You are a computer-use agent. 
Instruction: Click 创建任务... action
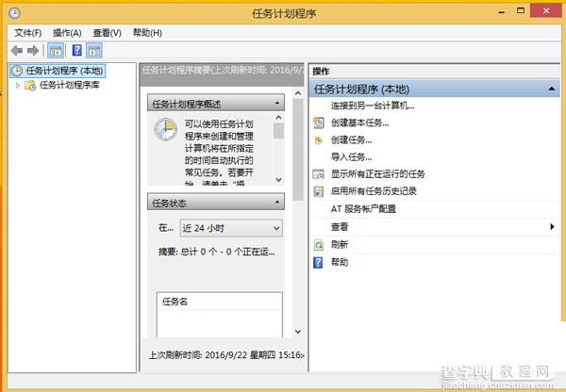click(351, 139)
